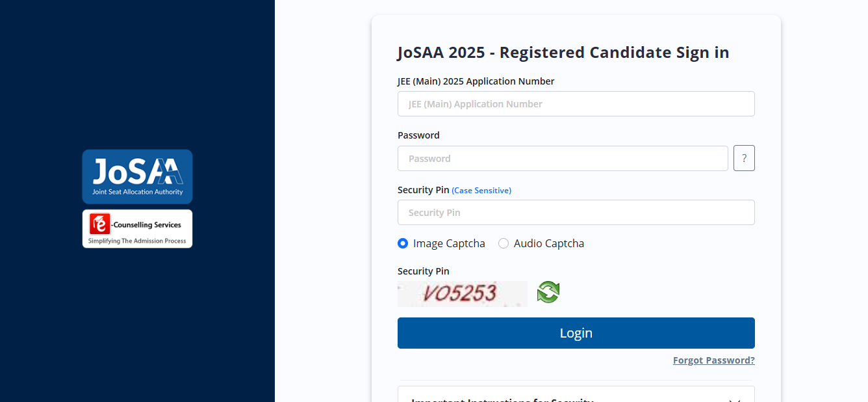This screenshot has height=402, width=868.
Task: Click the Password label above its field
Action: 418,135
